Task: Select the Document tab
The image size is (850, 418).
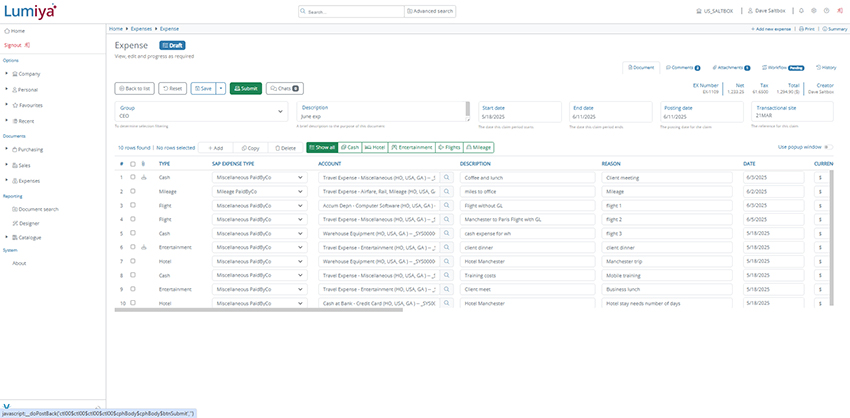Action: (641, 68)
